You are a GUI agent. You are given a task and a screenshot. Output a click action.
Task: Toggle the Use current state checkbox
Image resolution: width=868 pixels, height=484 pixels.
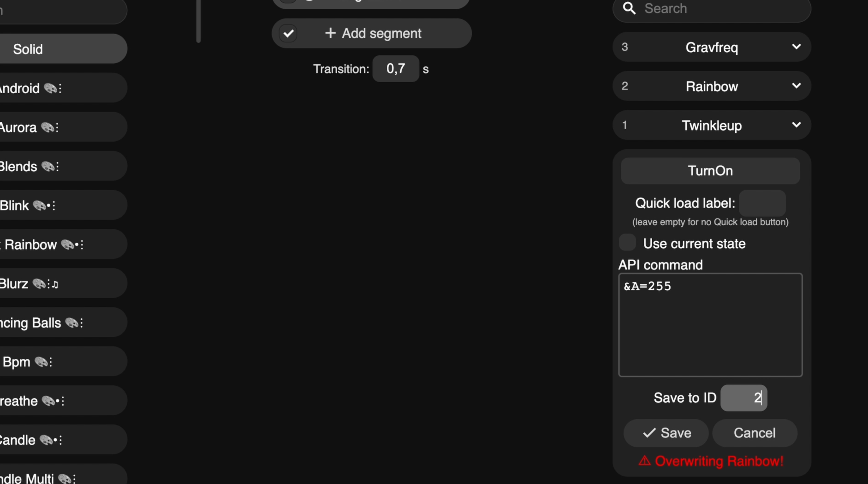627,243
